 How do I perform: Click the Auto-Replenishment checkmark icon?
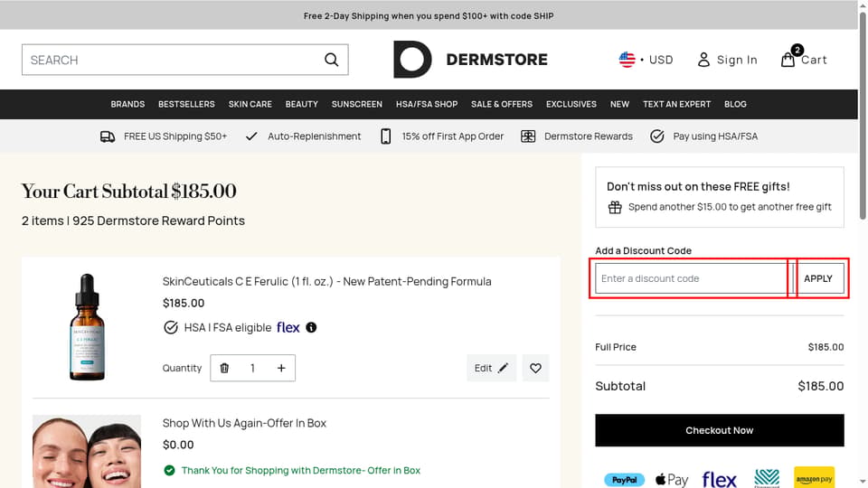tap(251, 136)
